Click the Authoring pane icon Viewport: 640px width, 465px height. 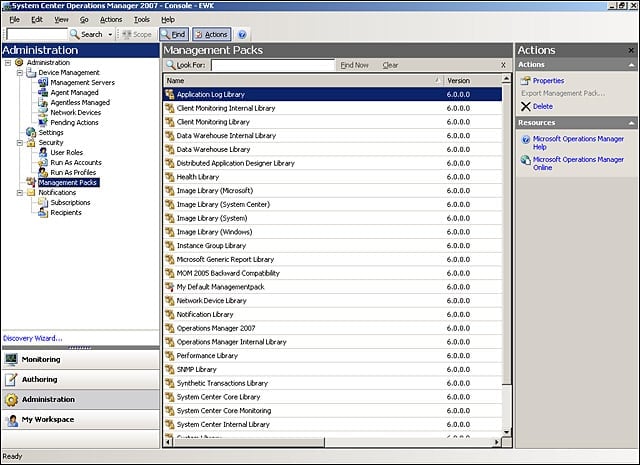coord(11,380)
